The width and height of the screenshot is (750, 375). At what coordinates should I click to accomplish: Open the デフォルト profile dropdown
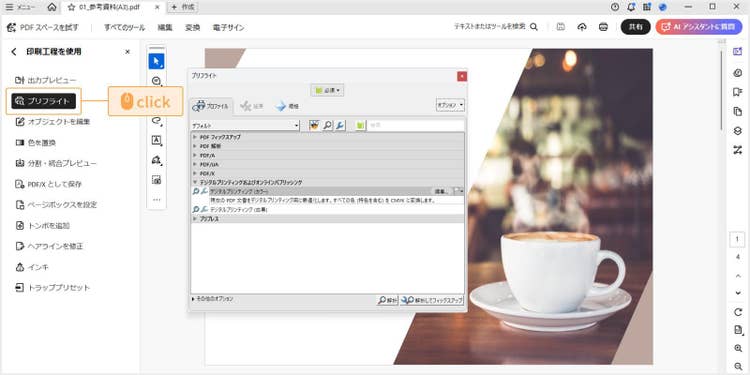[245, 125]
